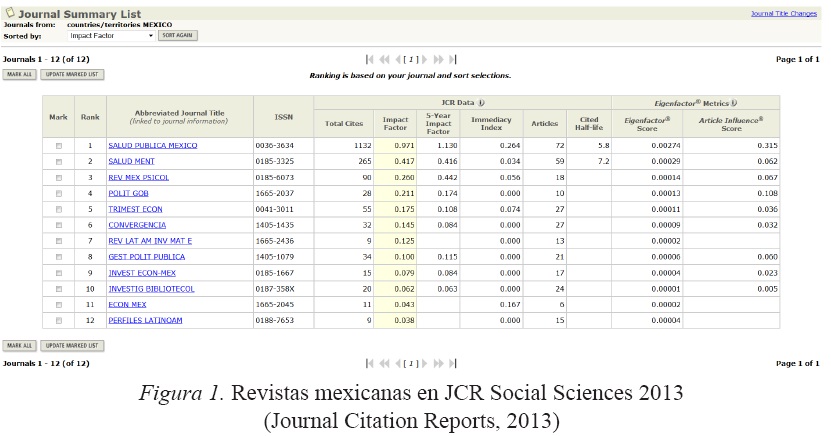Tick the checkbox for POLIT GOB
Image resolution: width=831 pixels, height=436 pixels.
pos(58,193)
